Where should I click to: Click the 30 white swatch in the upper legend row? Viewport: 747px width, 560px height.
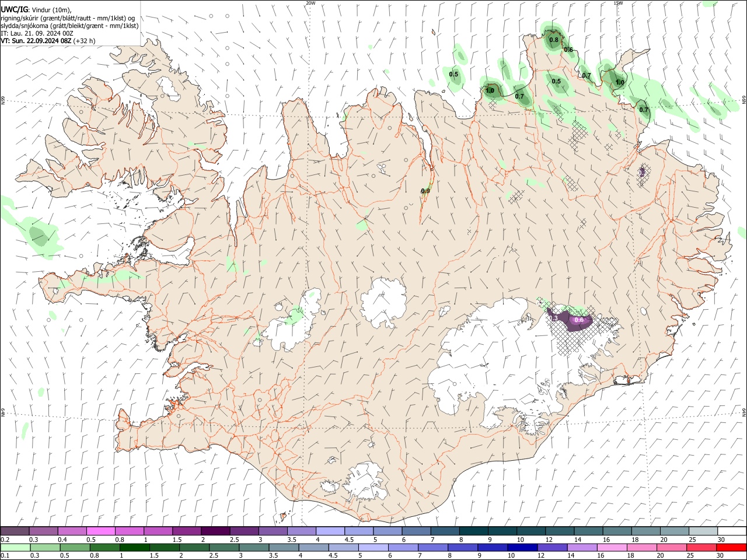point(731,531)
